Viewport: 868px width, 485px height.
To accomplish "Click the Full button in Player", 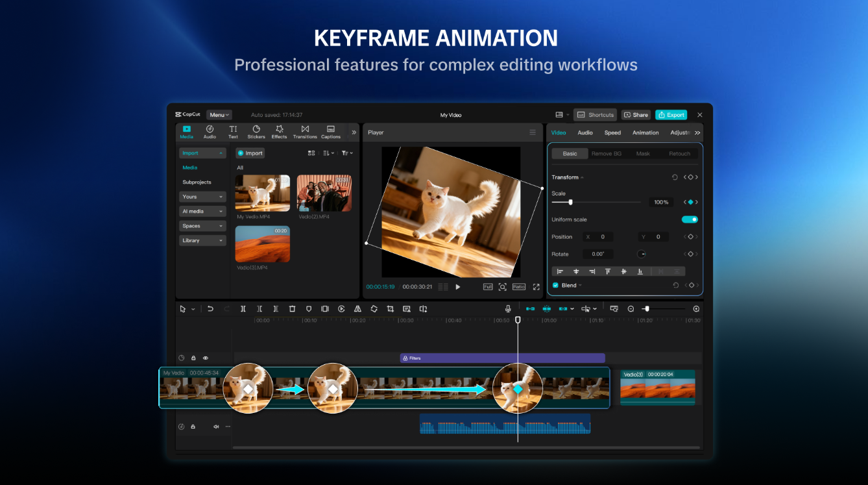I will point(488,286).
